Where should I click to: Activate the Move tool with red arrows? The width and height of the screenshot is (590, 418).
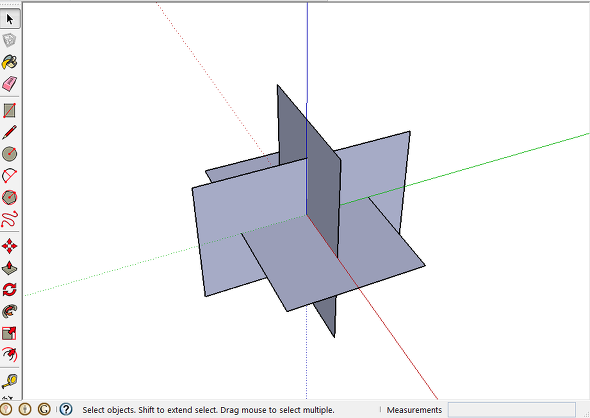pyautogui.click(x=9, y=246)
